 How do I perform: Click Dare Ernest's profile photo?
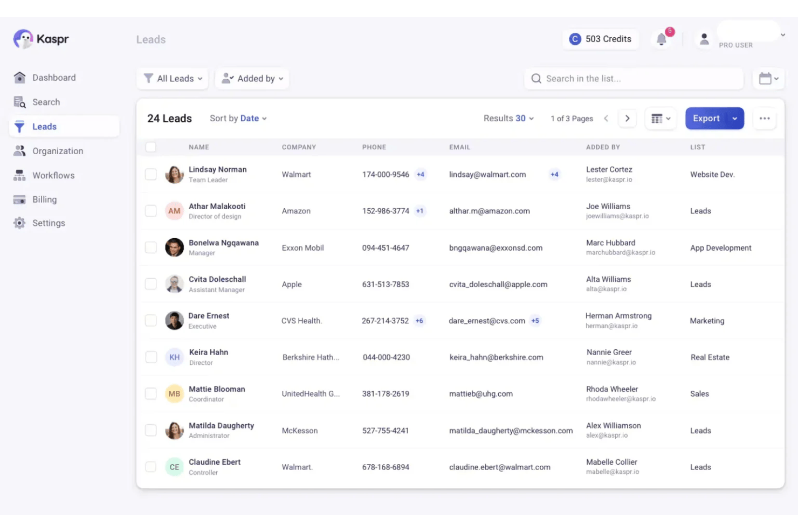(x=174, y=321)
